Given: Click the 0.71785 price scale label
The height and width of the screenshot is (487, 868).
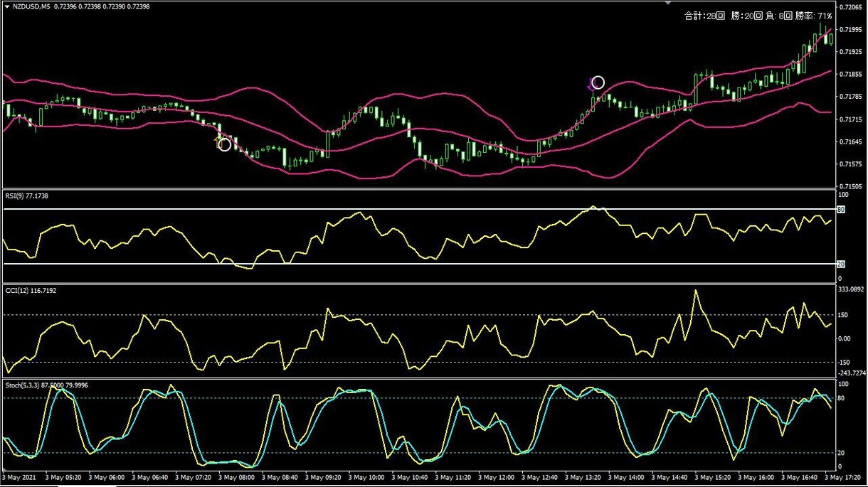Looking at the screenshot, I should click(x=851, y=97).
